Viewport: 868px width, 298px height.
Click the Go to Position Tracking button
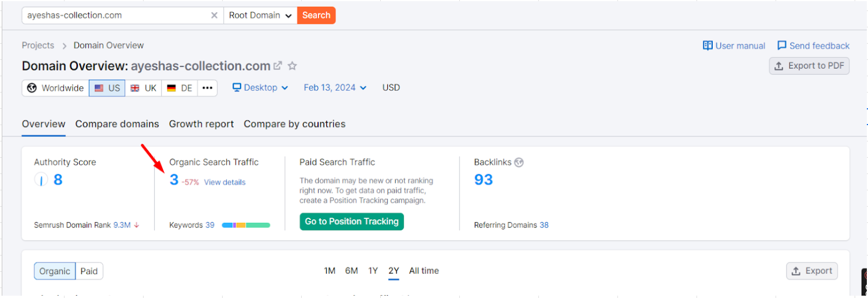tap(352, 222)
